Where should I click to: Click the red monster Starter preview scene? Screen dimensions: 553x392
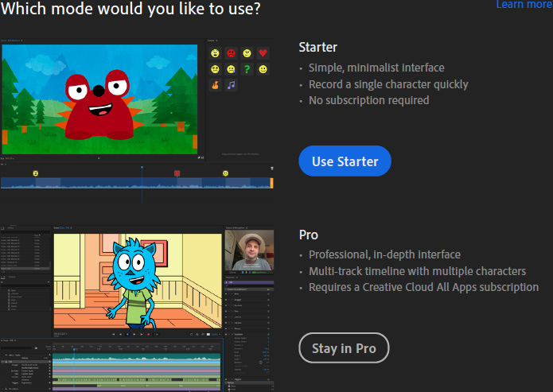click(99, 99)
